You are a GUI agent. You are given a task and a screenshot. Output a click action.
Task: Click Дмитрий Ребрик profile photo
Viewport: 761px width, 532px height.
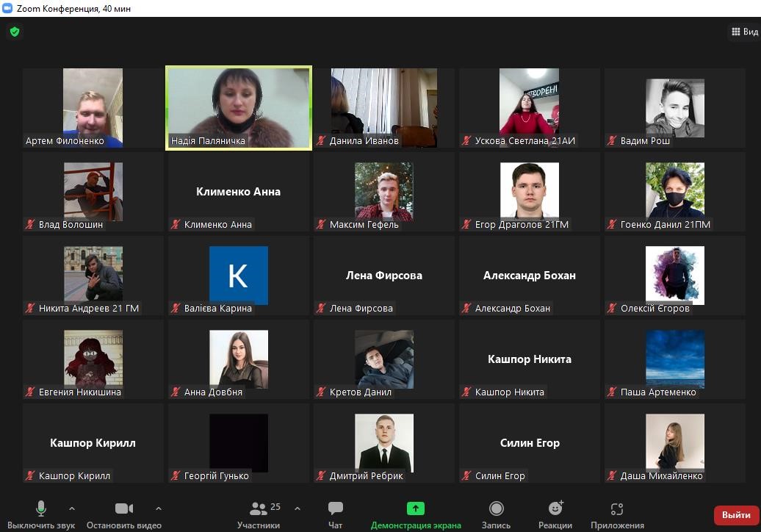(384, 443)
